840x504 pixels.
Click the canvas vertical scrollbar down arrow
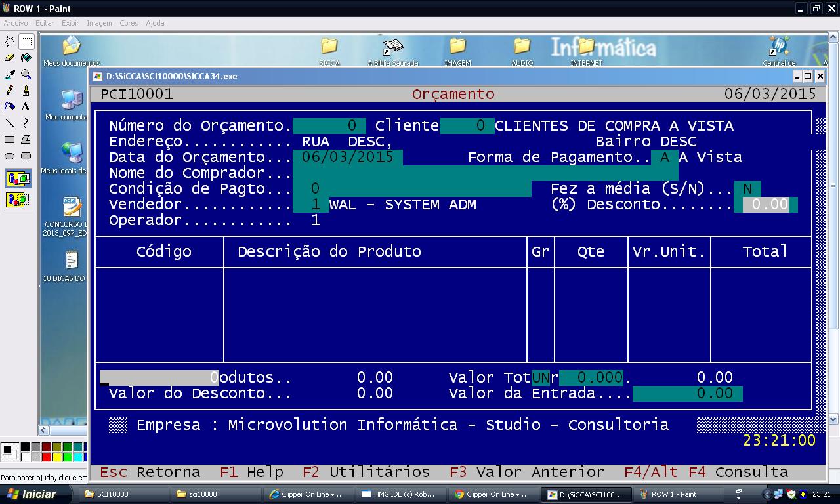click(834, 419)
